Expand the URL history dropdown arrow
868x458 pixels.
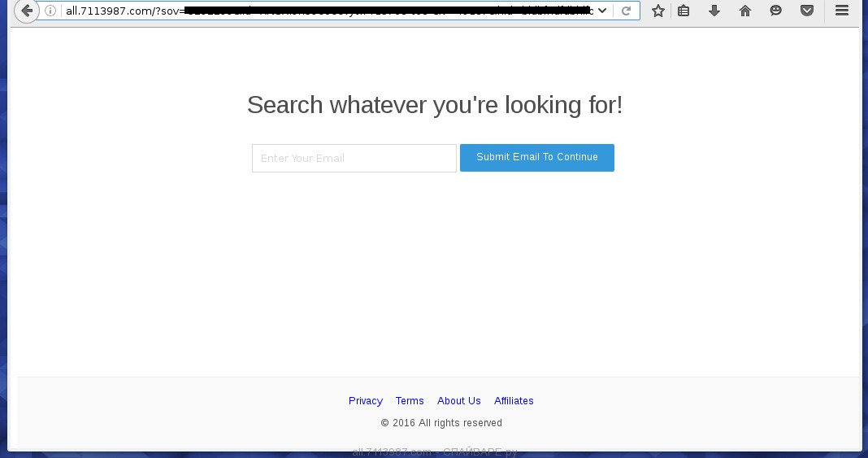602,11
